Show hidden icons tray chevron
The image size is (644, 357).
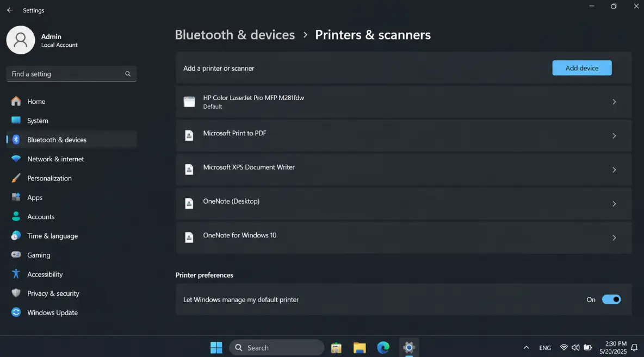coord(526,348)
